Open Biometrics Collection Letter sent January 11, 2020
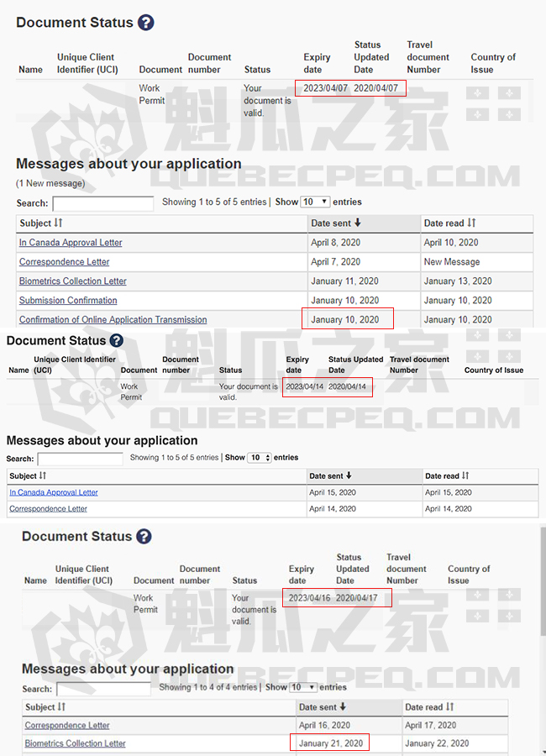This screenshot has width=546, height=756. click(73, 281)
